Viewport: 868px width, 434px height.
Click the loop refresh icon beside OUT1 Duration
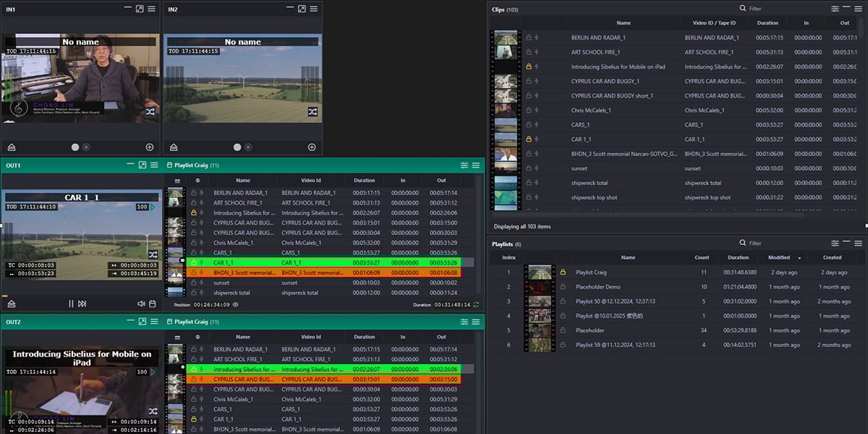click(476, 305)
